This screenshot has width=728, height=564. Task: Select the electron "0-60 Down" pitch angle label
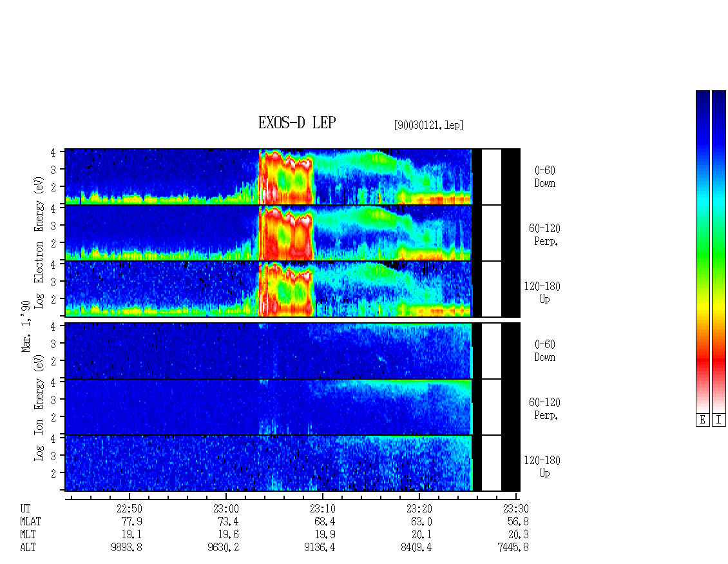pos(544,177)
